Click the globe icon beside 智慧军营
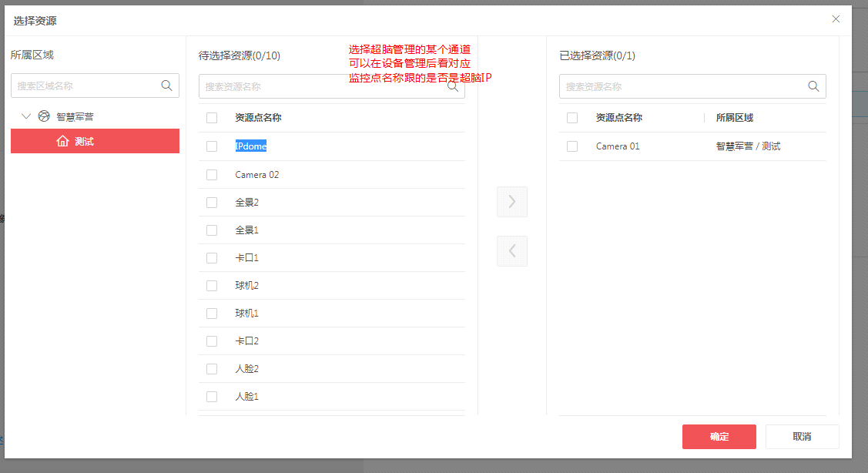The image size is (868, 473). tap(43, 116)
